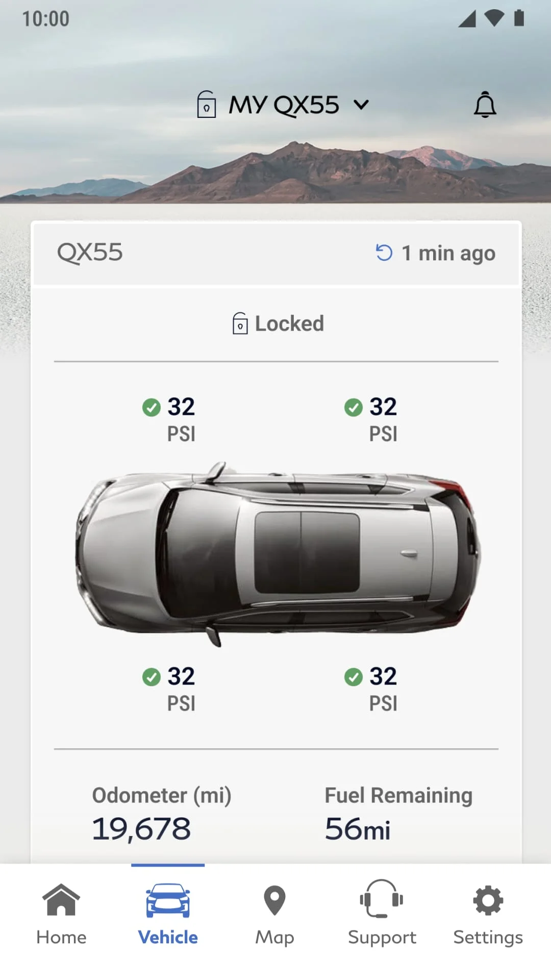Tap the lock icon beside MY QX55
The image size is (551, 980).
click(x=206, y=105)
